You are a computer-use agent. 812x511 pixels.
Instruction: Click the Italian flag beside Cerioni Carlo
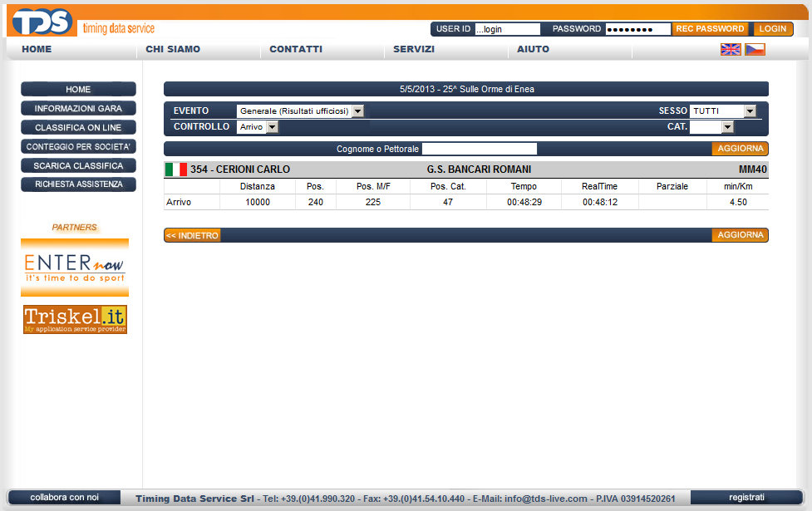tap(175, 170)
